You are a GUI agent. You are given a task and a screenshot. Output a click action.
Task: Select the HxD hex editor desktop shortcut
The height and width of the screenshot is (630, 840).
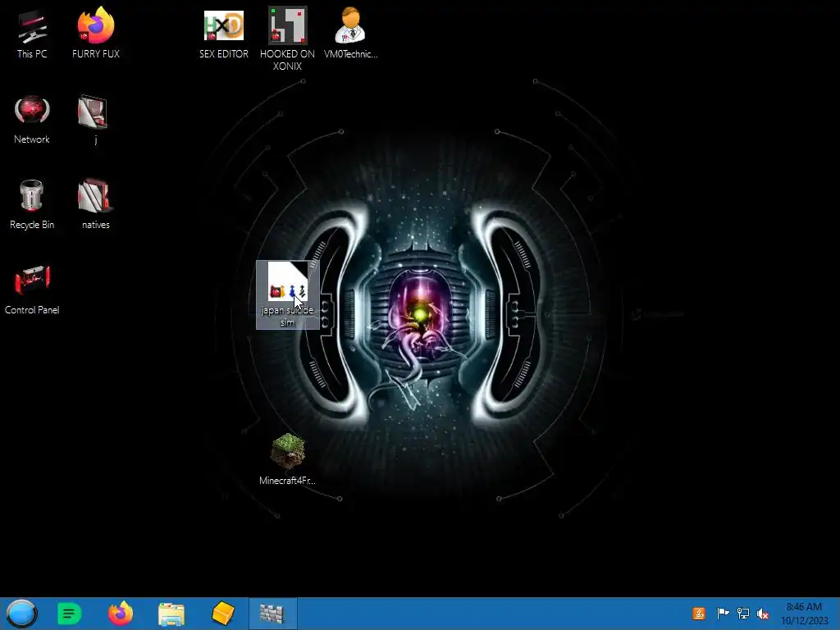pos(224,34)
